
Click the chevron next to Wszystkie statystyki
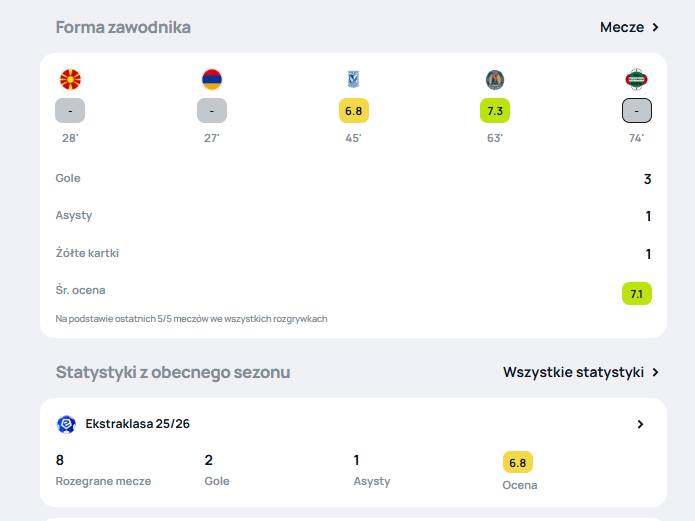click(x=656, y=372)
